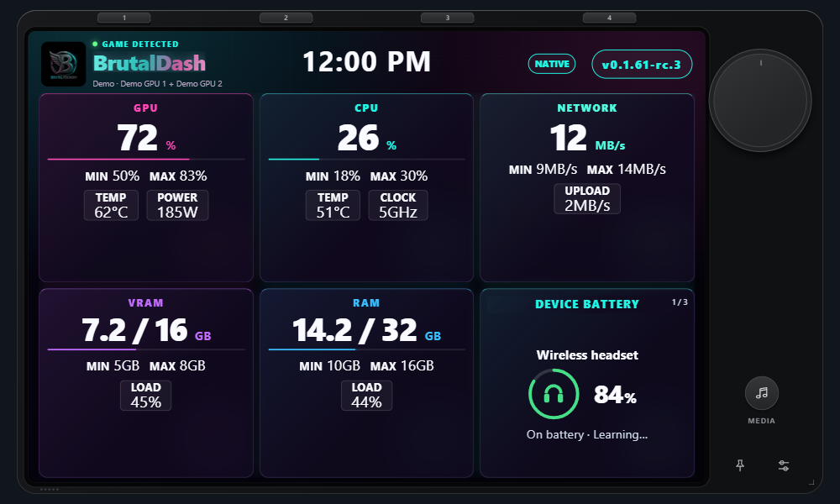This screenshot has width=840, height=504.
Task: Click the CPU card heading
Action: click(x=366, y=108)
